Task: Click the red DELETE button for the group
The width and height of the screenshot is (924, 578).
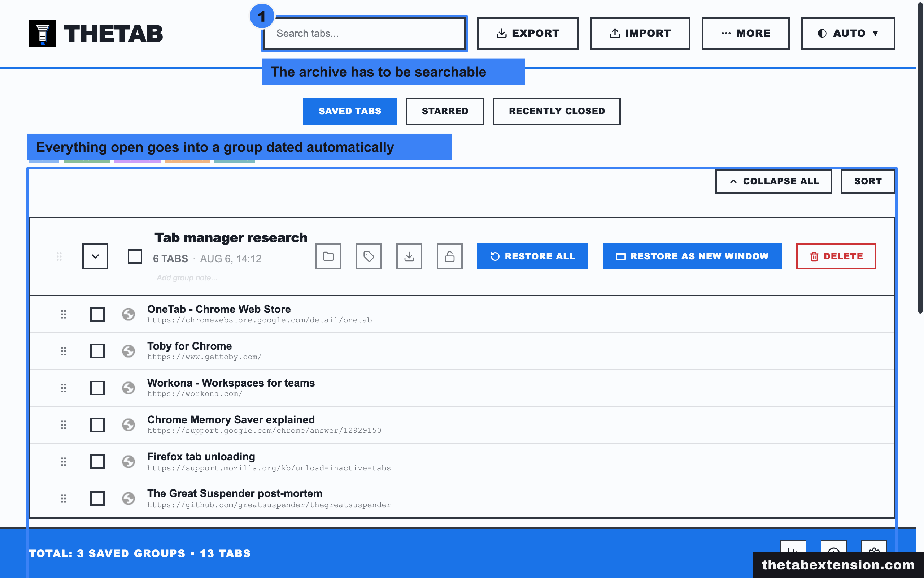Action: point(836,256)
